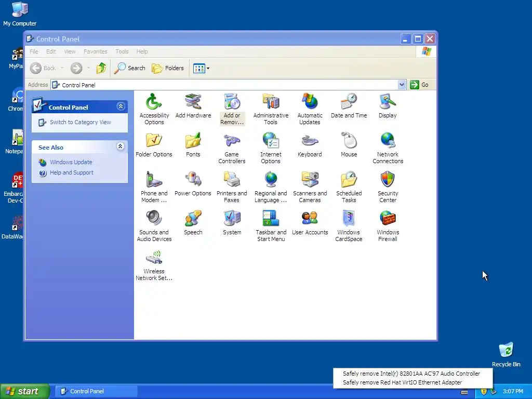Click the Forward arrow toolbar button
532x399 pixels.
pos(76,68)
